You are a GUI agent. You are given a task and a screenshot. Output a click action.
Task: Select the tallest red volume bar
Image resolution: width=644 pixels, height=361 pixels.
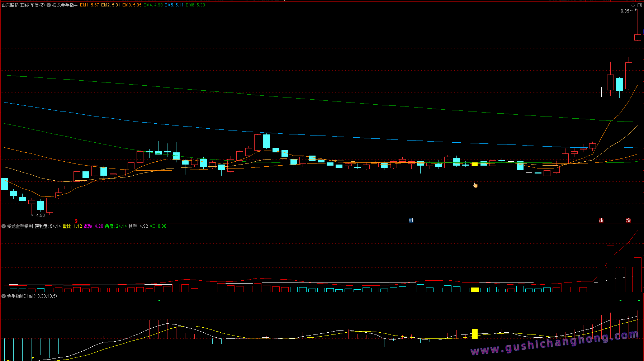(610, 269)
